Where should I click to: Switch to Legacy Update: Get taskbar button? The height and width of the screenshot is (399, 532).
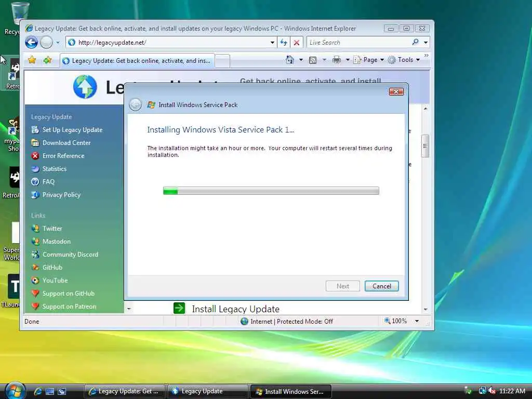point(125,391)
